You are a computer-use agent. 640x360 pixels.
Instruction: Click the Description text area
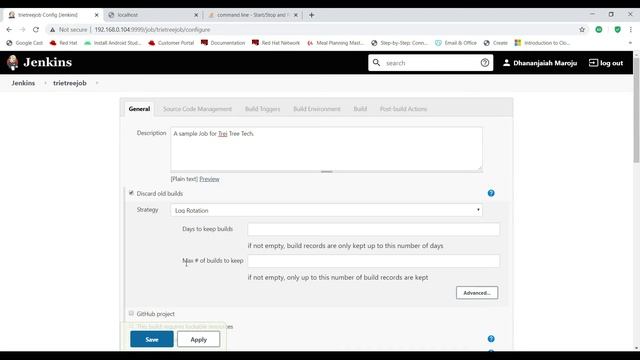[326, 149]
